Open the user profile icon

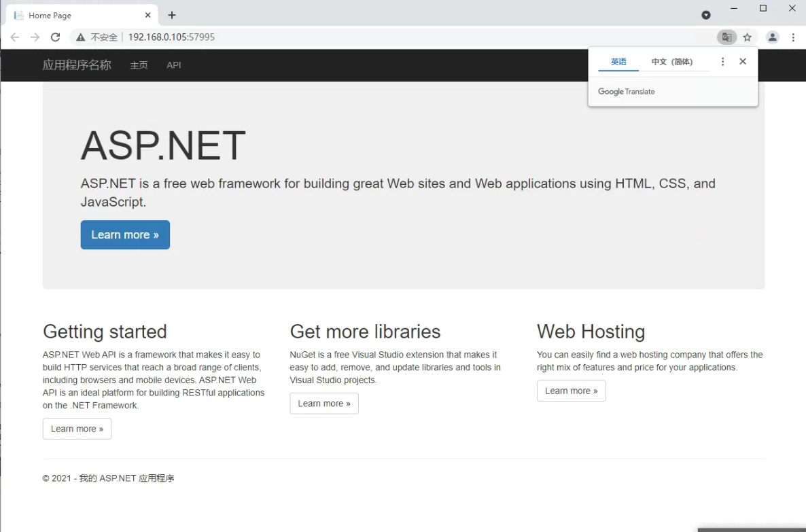point(772,37)
